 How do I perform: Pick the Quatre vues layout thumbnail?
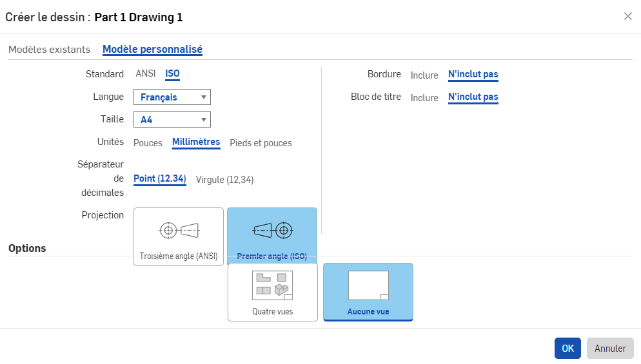pyautogui.click(x=272, y=286)
